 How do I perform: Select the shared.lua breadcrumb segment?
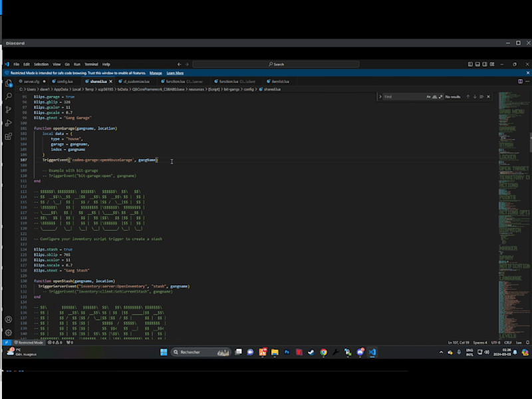(x=272, y=90)
